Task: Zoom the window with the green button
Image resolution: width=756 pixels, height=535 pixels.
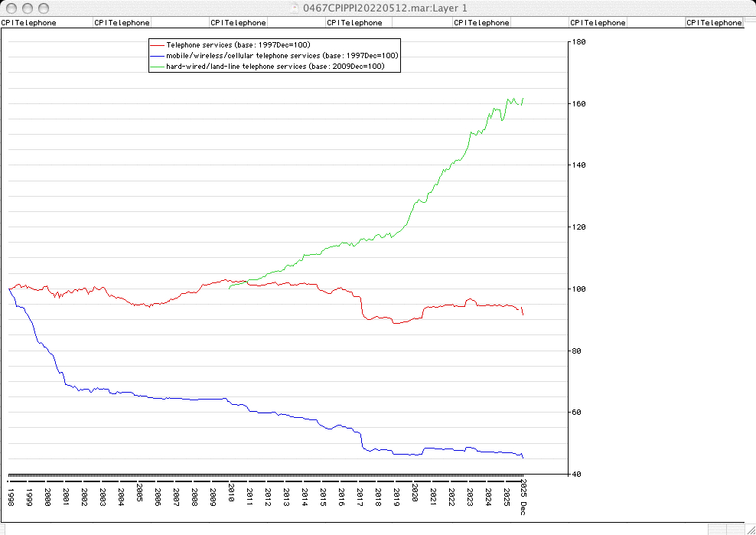Action: click(42, 8)
